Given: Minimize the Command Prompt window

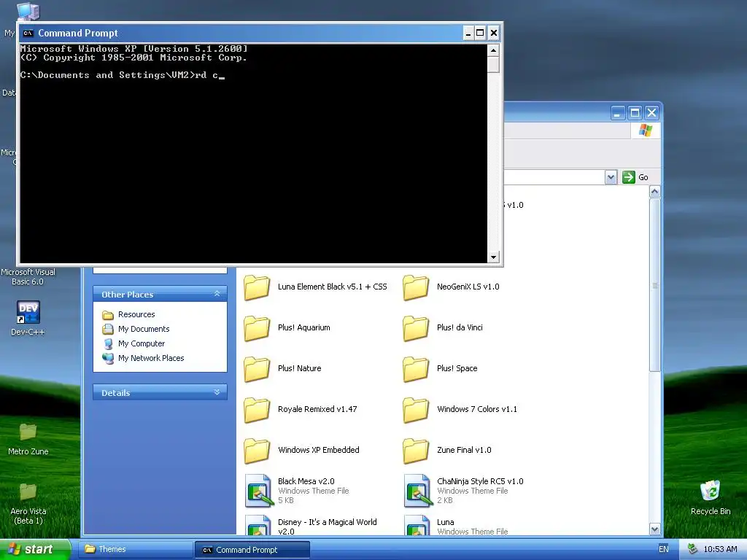Looking at the screenshot, I should [468, 33].
